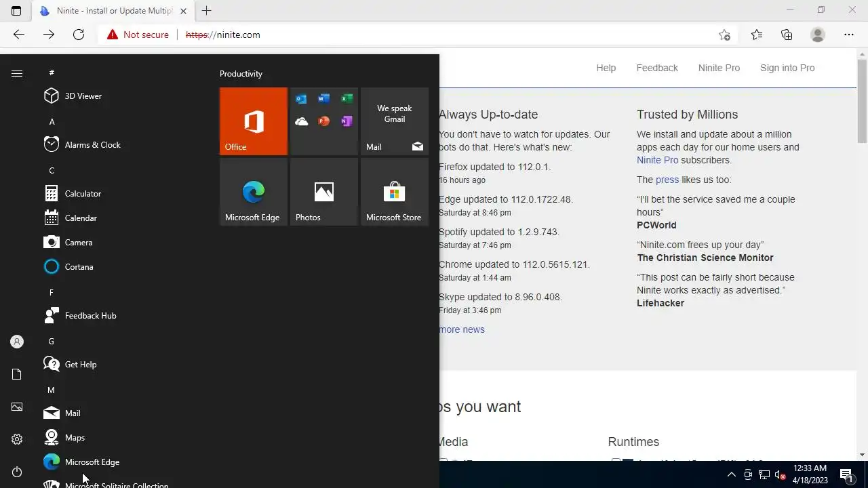Viewport: 868px width, 488px height.
Task: Open Edge tab actions menu icon
Action: click(16, 11)
